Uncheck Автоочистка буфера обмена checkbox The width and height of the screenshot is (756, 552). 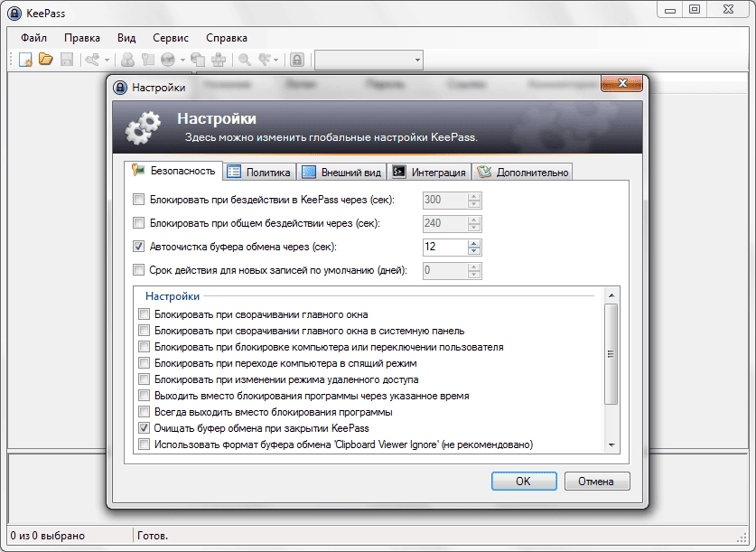click(x=138, y=247)
